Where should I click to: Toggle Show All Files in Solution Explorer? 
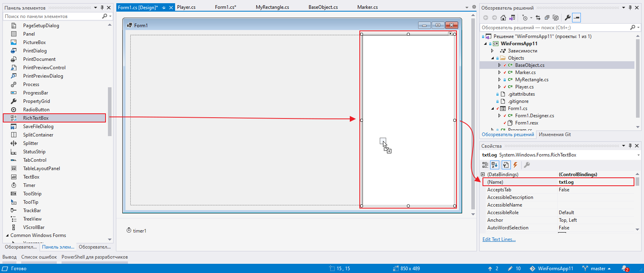click(556, 18)
